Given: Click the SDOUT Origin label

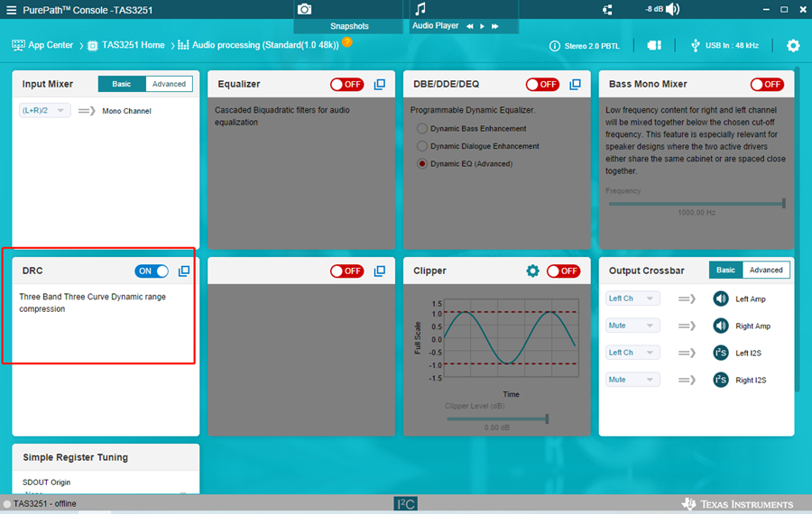Looking at the screenshot, I should coord(47,482).
